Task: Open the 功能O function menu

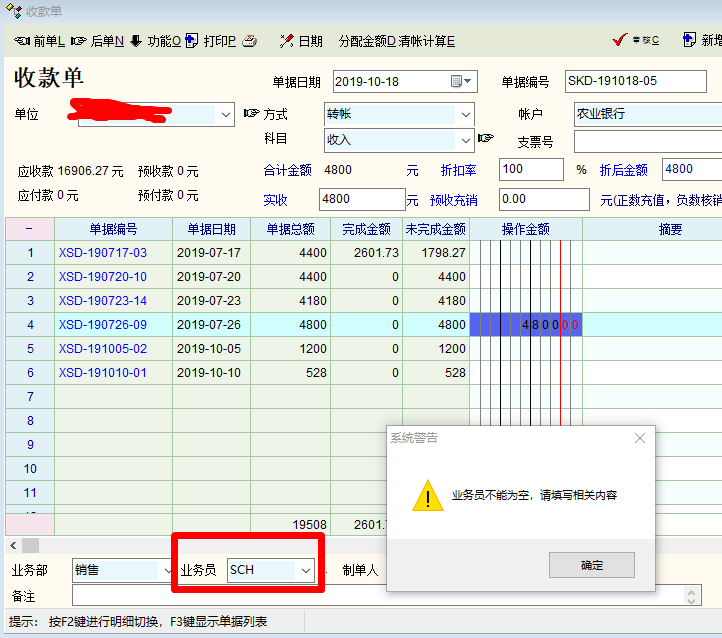Action: coord(156,41)
